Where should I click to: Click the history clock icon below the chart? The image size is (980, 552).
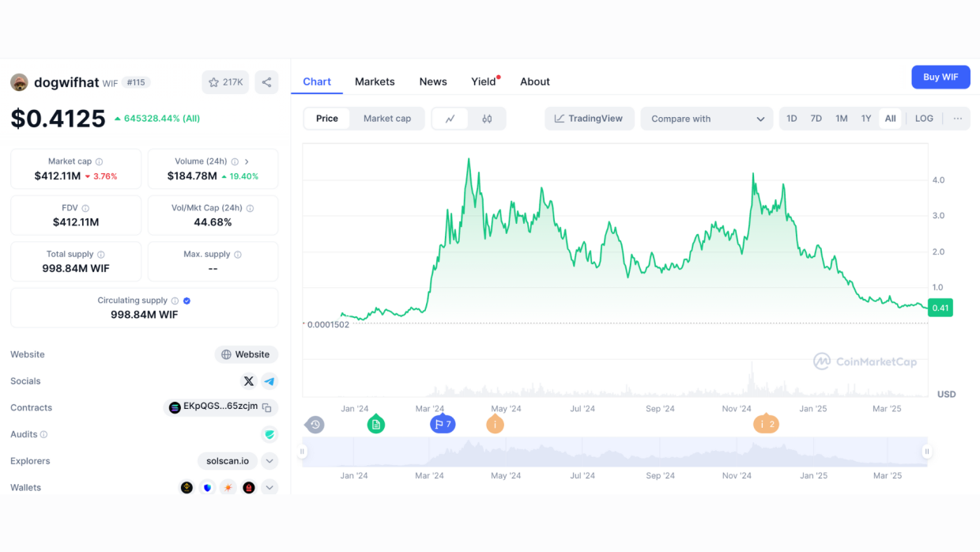pyautogui.click(x=315, y=425)
